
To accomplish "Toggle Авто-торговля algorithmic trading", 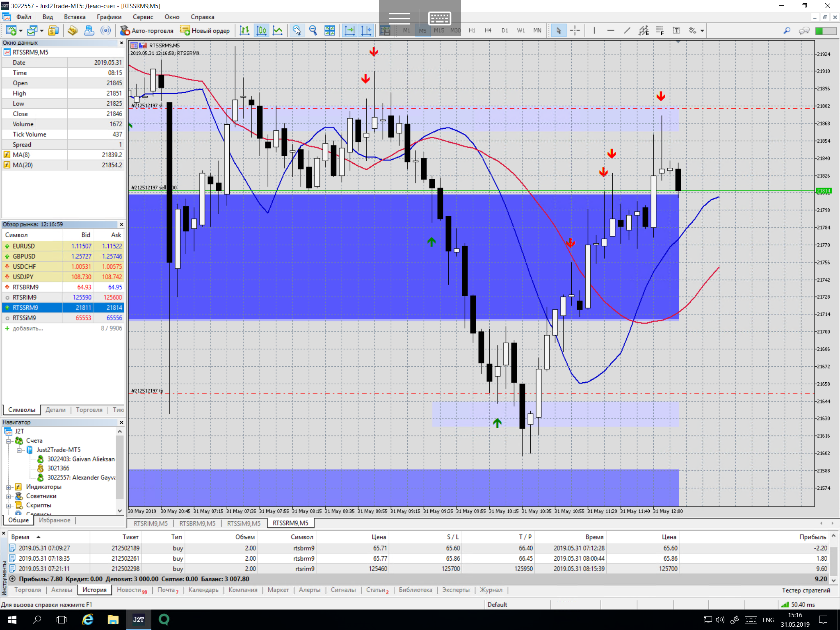I will pos(147,31).
